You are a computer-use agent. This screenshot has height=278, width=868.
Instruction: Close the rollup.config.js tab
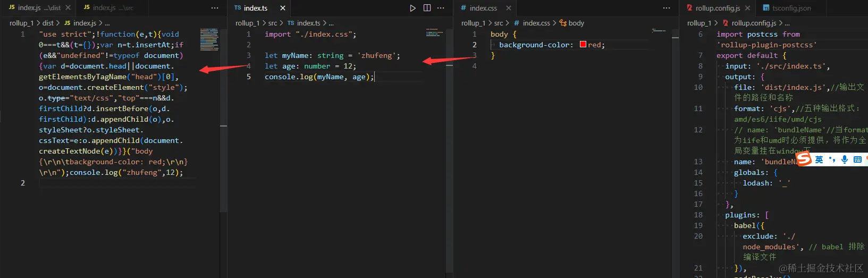[x=748, y=8]
